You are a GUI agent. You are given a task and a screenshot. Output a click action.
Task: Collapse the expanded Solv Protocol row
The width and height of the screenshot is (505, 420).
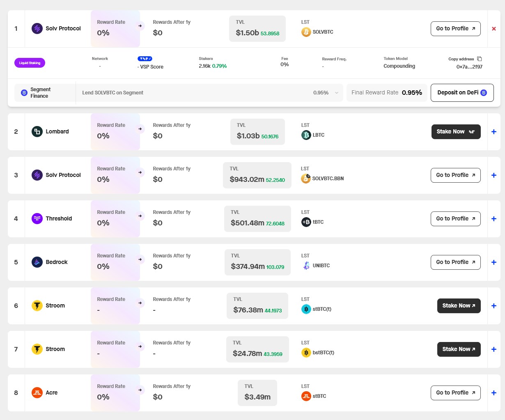494,29
